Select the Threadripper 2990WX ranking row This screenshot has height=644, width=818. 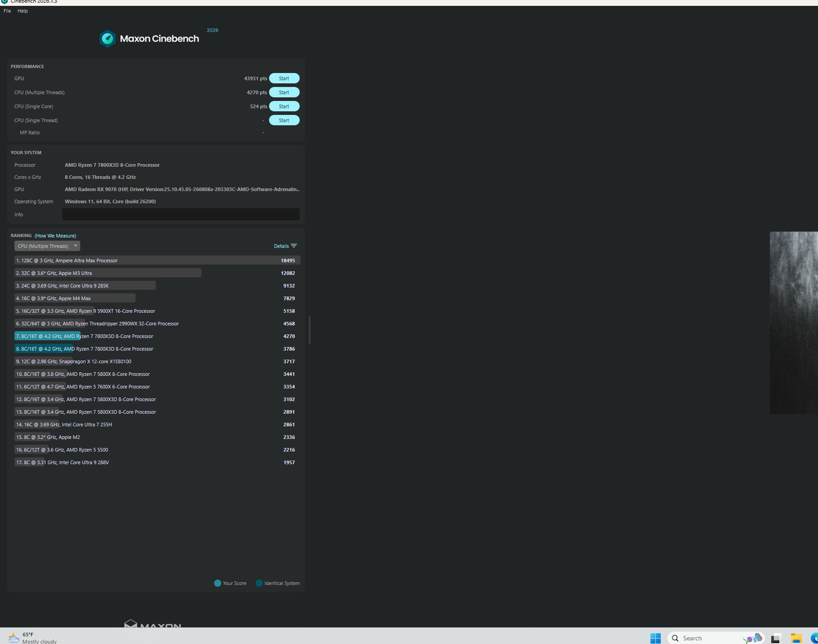157,324
